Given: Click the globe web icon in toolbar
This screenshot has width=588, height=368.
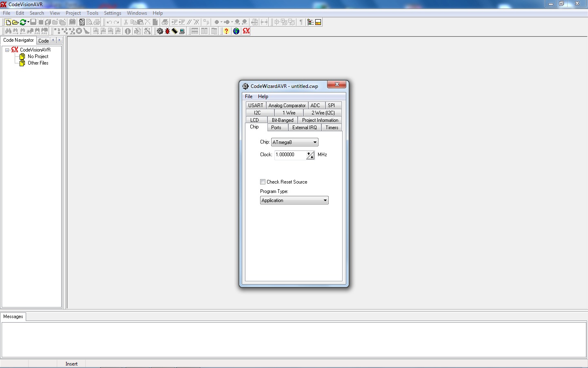Looking at the screenshot, I should [236, 31].
